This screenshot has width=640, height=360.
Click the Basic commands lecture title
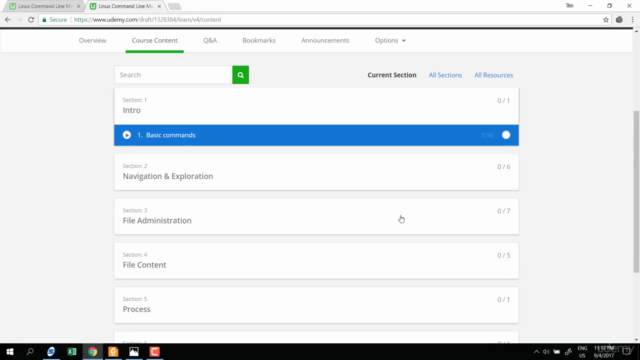[x=171, y=135]
